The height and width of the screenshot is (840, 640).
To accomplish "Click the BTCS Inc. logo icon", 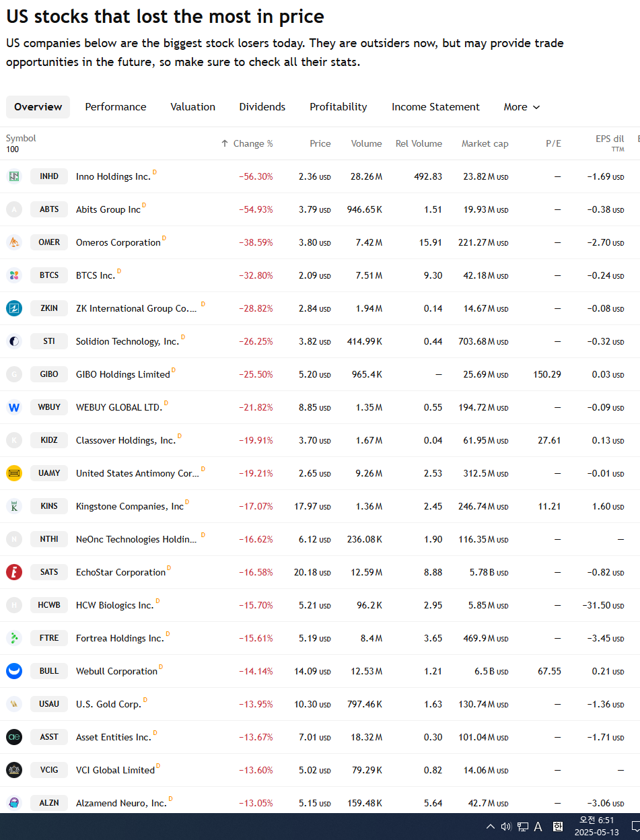I will pos(14,275).
